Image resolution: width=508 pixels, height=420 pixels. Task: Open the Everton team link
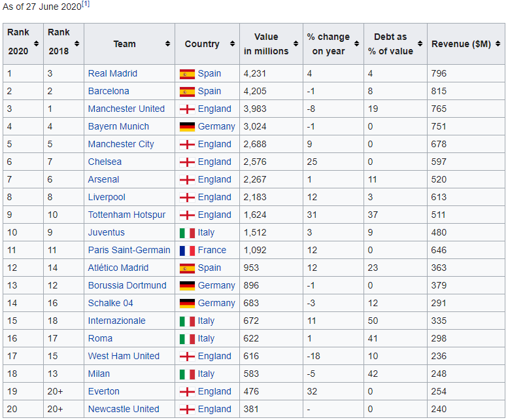[x=104, y=391]
